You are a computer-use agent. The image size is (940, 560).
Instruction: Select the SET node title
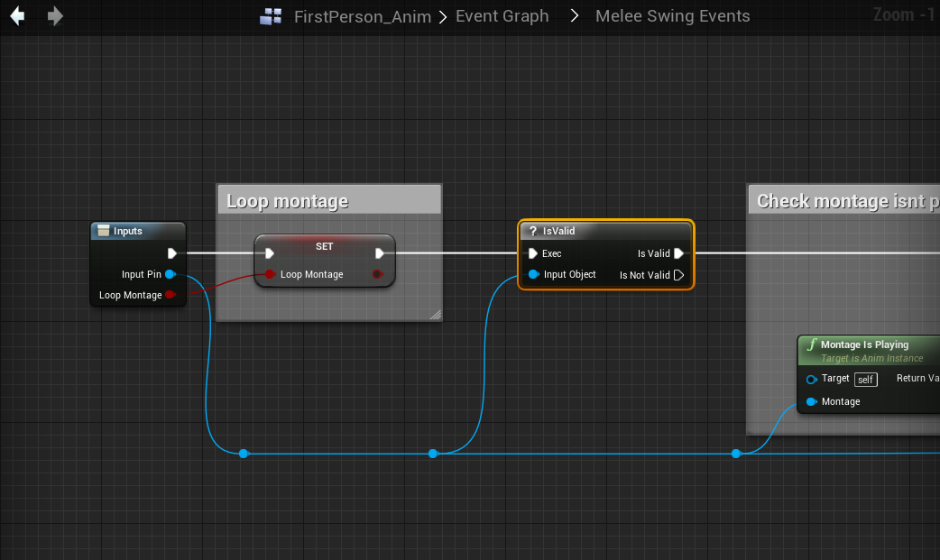click(x=324, y=246)
